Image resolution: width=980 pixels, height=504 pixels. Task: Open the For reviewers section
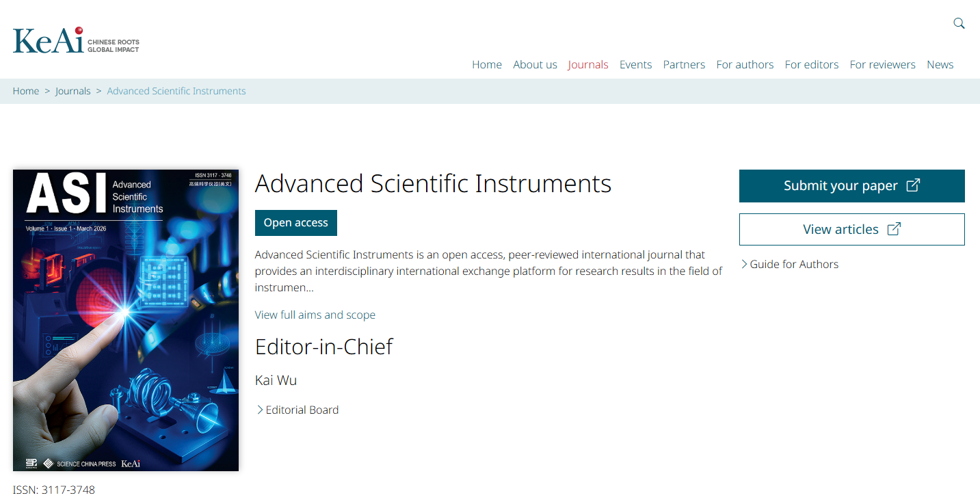coord(882,64)
